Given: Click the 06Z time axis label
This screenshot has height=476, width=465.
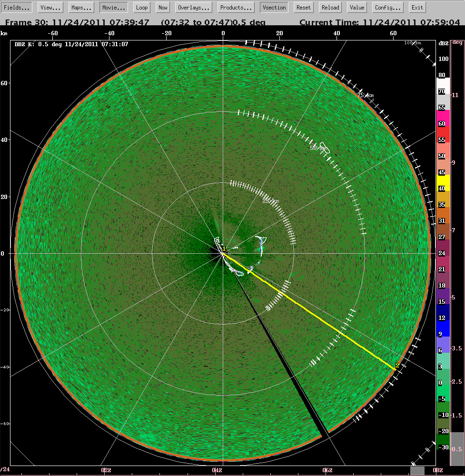Looking at the screenshot, I should pos(327,470).
